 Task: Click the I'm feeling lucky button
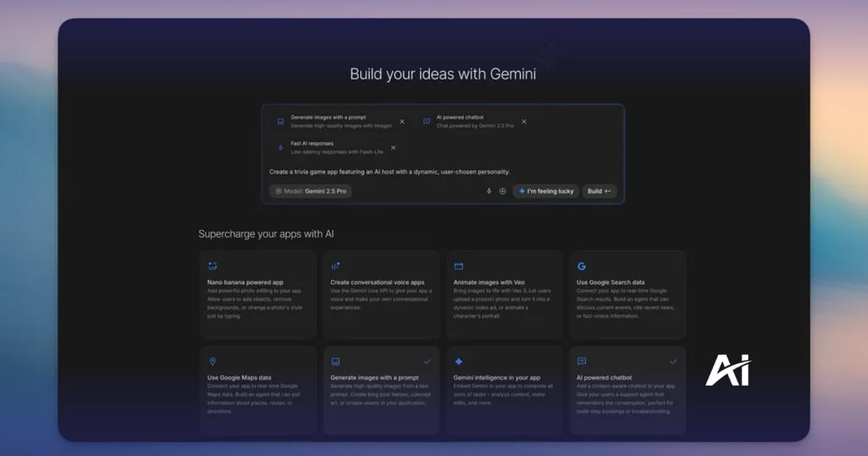[546, 191]
